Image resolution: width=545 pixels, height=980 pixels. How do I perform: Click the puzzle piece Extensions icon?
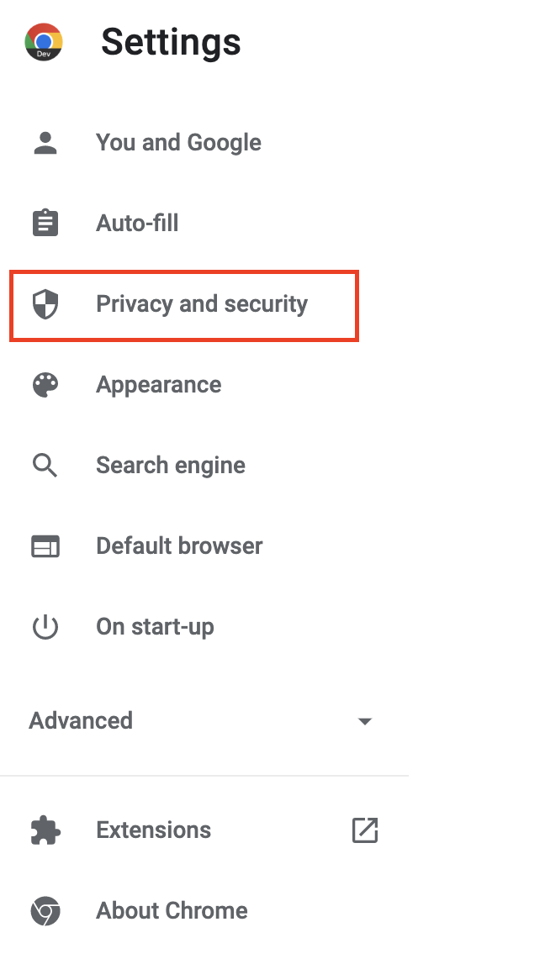pyautogui.click(x=45, y=830)
